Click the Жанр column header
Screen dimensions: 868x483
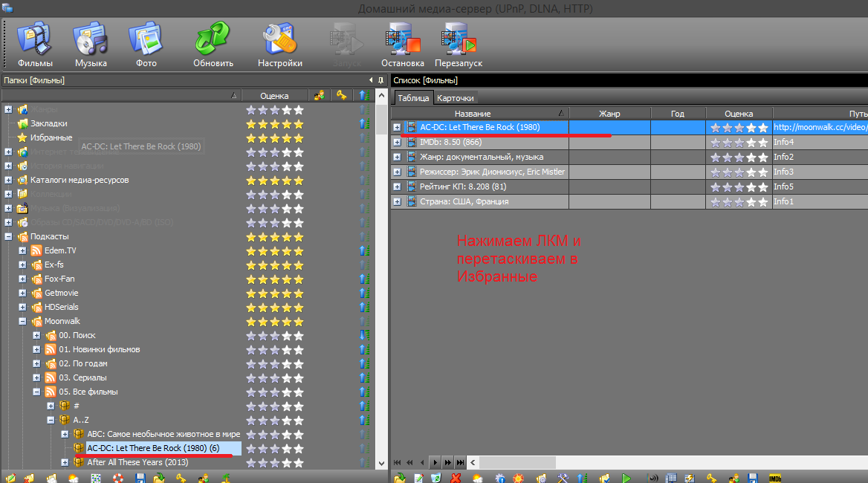[609, 114]
